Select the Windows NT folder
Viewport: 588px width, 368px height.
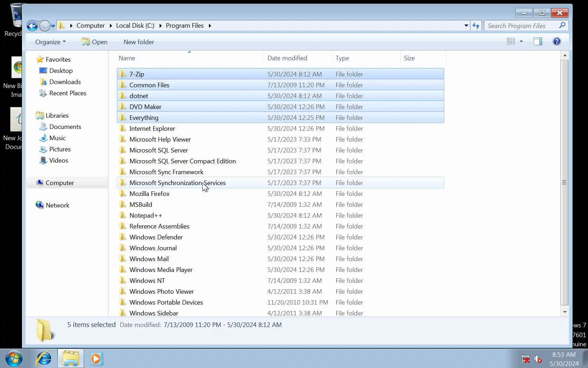pyautogui.click(x=147, y=280)
